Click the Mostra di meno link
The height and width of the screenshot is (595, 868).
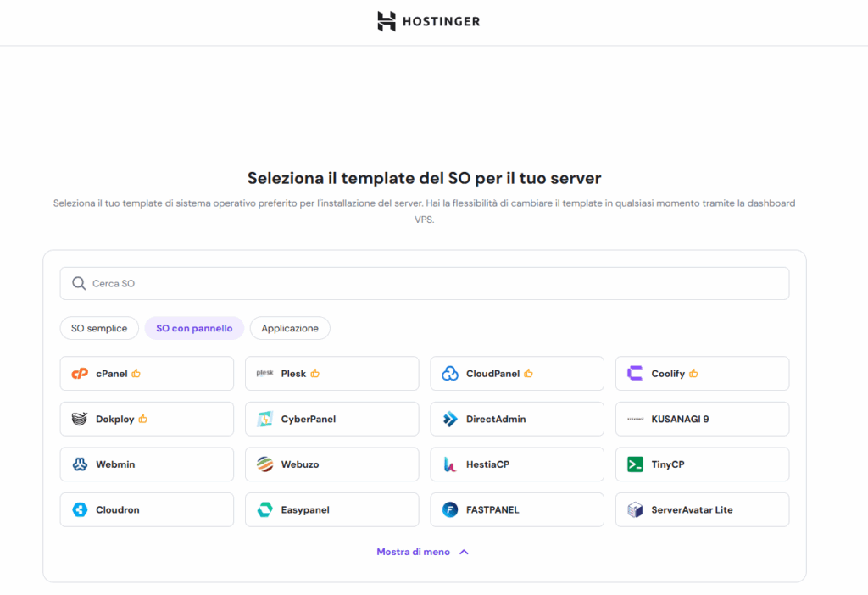point(413,552)
